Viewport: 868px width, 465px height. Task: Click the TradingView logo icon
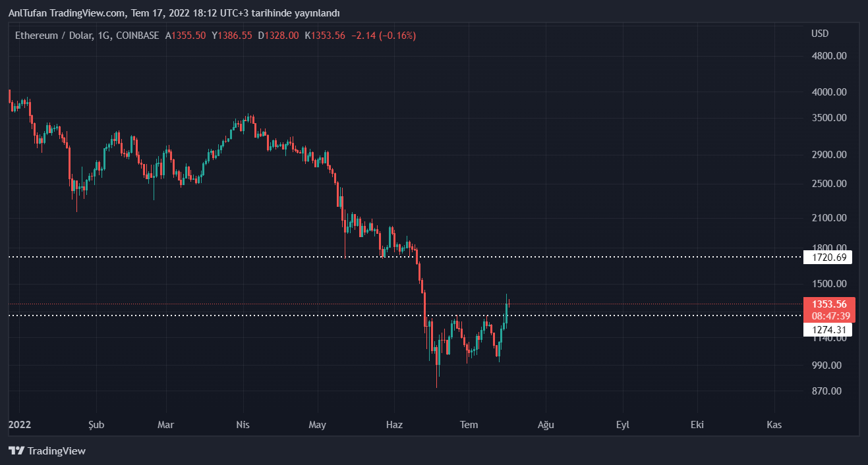(x=16, y=451)
